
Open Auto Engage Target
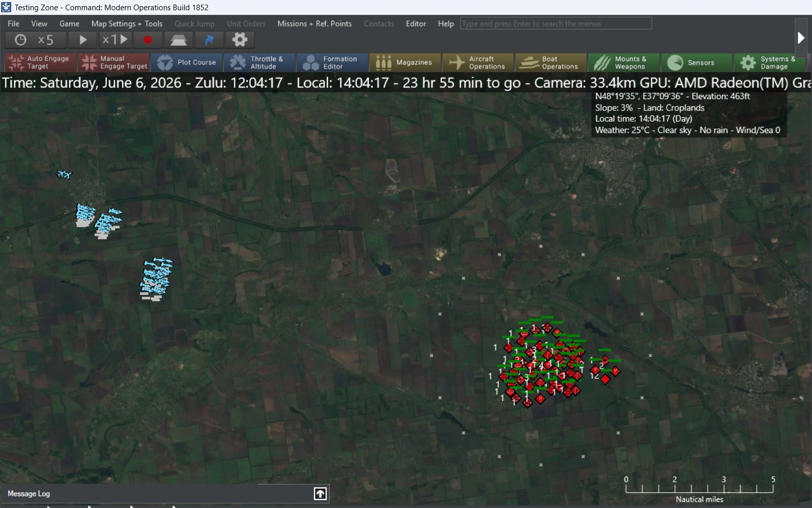pyautogui.click(x=40, y=62)
